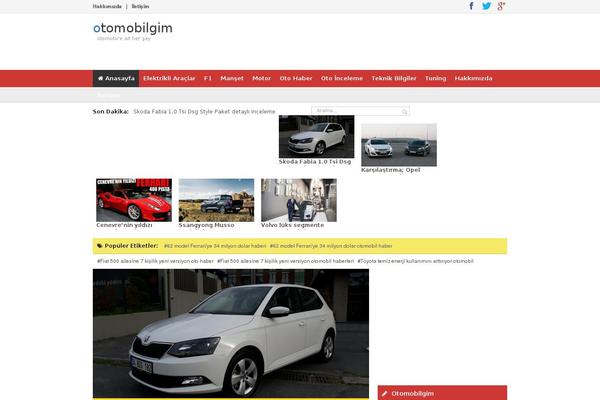This screenshot has height=400, width=600.
Task: Open the Motor menu item
Action: click(261, 78)
